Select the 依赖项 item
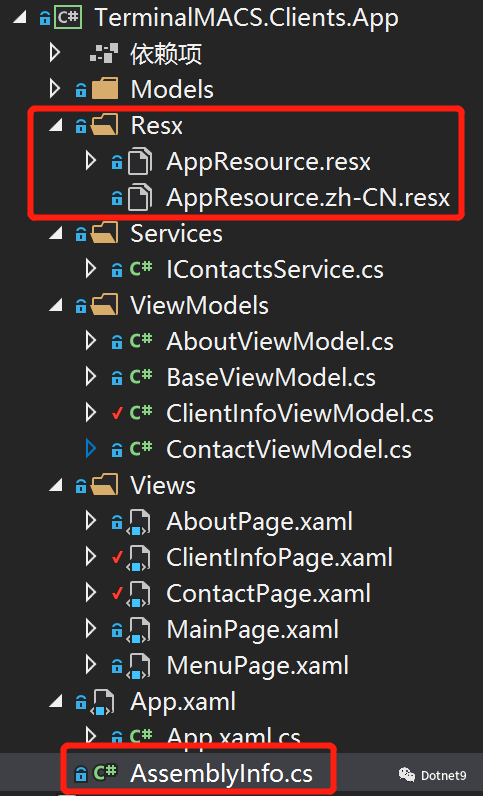The image size is (483, 796). (x=166, y=53)
